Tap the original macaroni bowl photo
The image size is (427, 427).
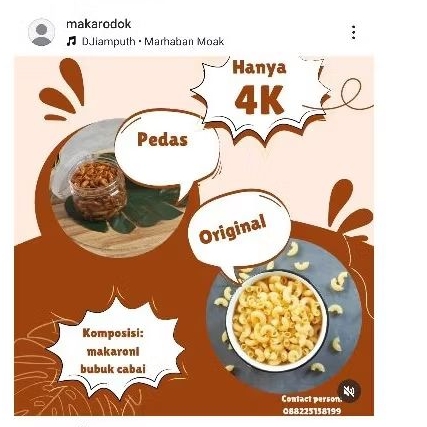[x=283, y=317]
